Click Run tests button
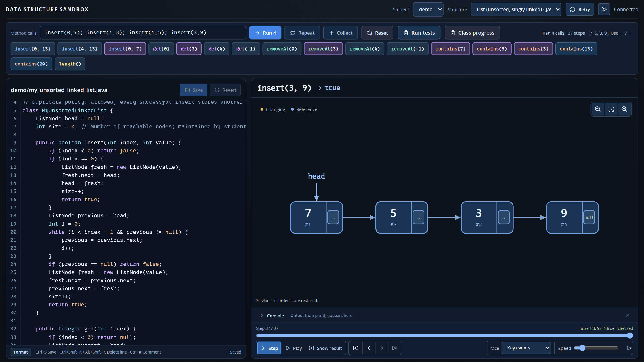644x362 pixels. click(419, 33)
